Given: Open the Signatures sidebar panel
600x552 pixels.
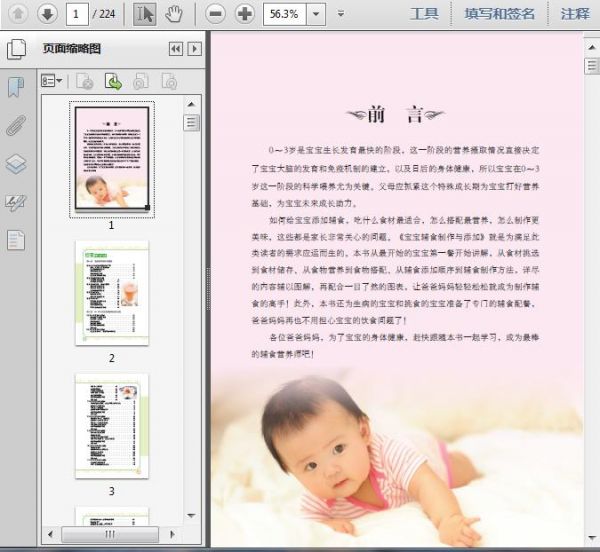Looking at the screenshot, I should click(16, 202).
